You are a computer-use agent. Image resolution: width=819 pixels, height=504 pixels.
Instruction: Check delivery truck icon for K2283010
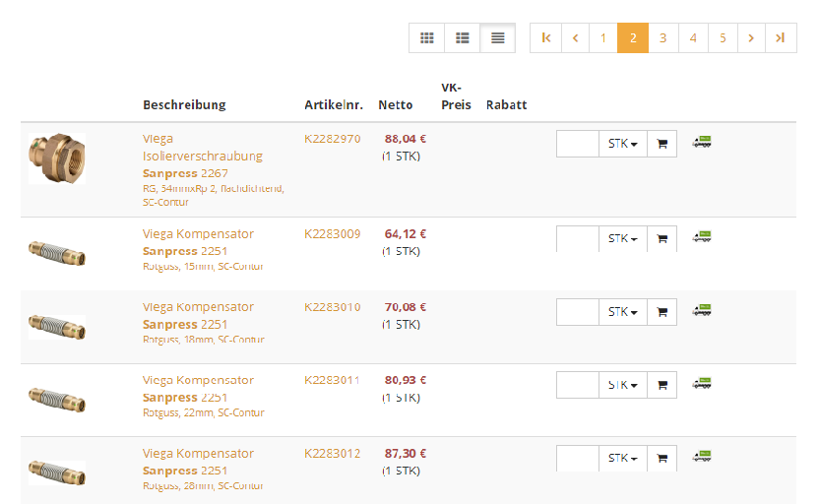tap(702, 310)
